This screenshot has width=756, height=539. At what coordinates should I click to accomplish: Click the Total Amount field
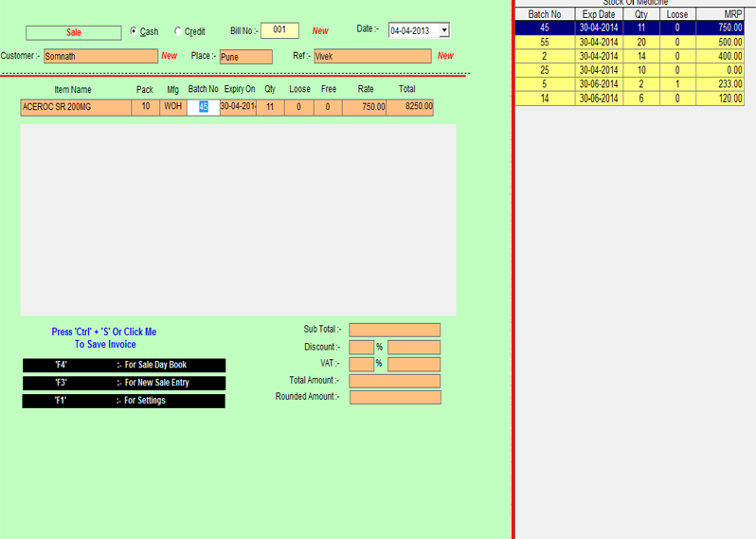tap(394, 381)
